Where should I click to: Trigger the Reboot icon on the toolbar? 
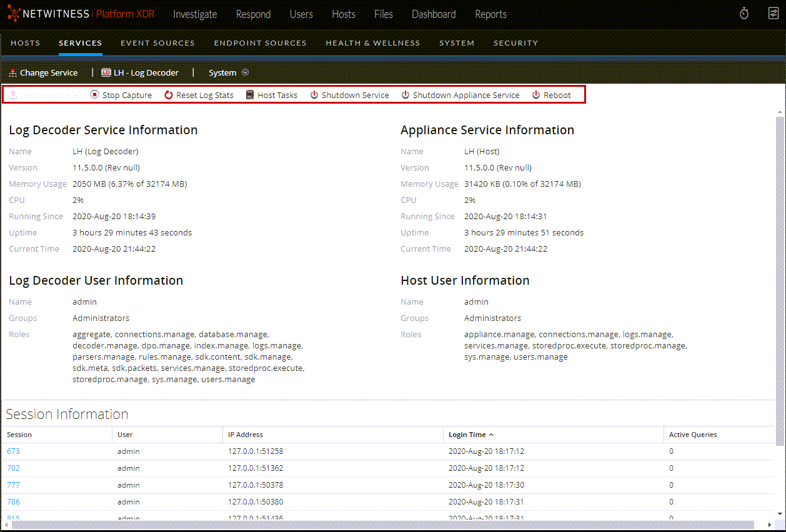point(535,94)
